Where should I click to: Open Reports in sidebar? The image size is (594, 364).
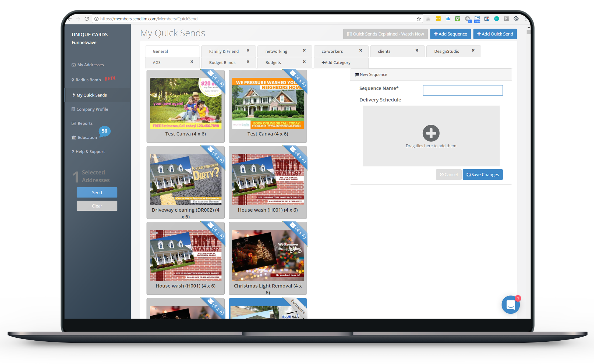[x=82, y=123]
